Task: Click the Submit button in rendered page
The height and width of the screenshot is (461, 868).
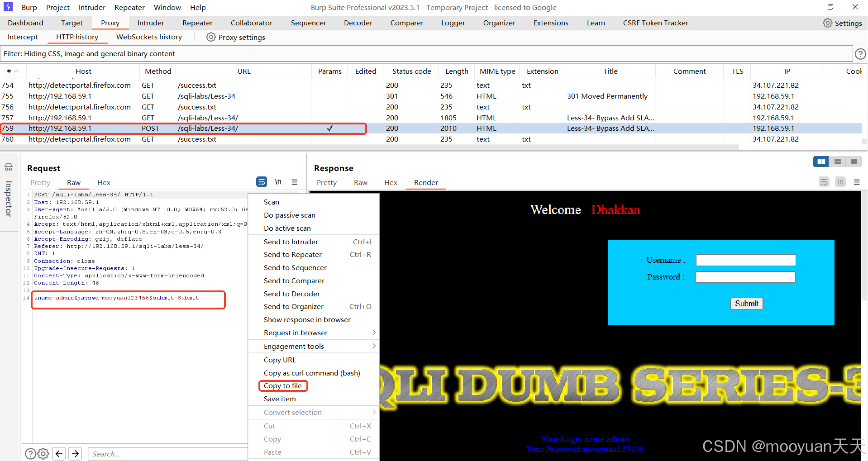Action: (747, 304)
